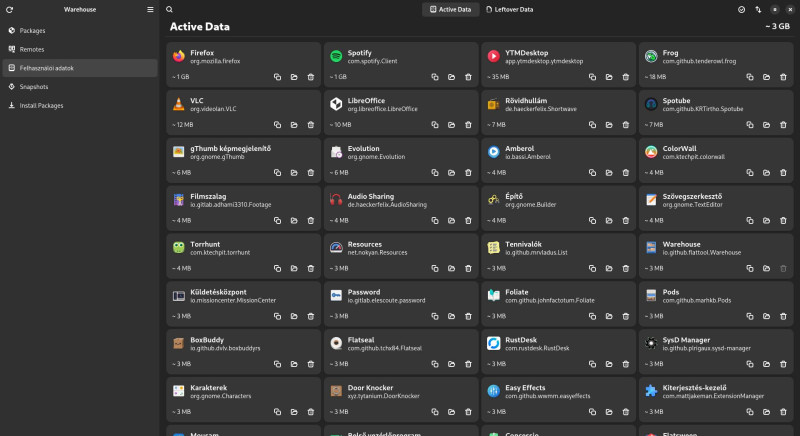The height and width of the screenshot is (436, 800).
Task: Click io.github.flattool.Warehouse text
Action: click(702, 253)
